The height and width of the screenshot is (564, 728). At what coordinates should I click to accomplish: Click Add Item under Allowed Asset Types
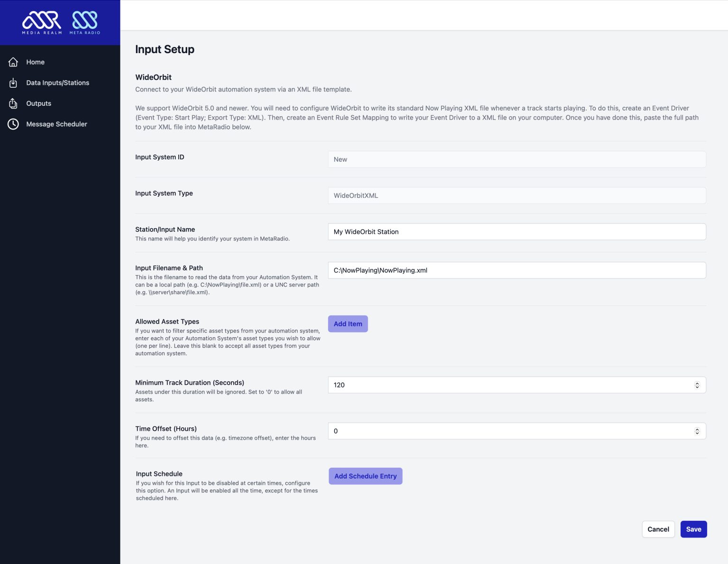point(348,324)
